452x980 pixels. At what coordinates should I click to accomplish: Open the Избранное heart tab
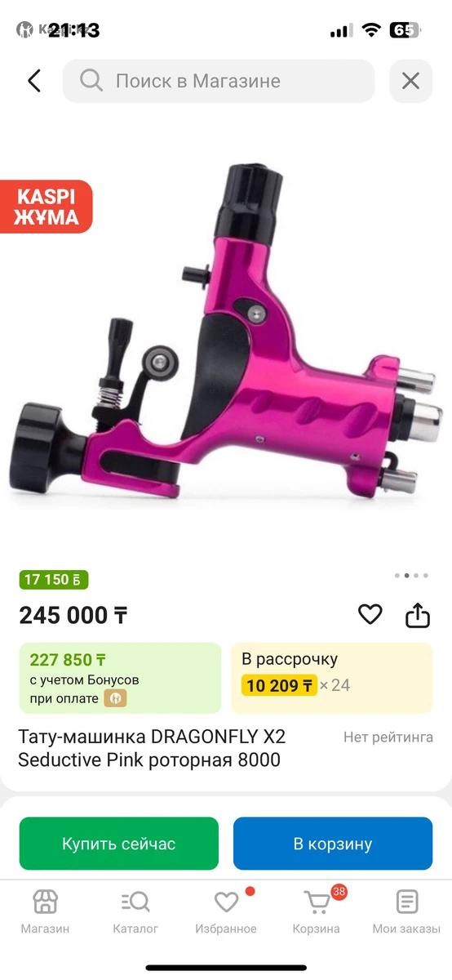(226, 912)
